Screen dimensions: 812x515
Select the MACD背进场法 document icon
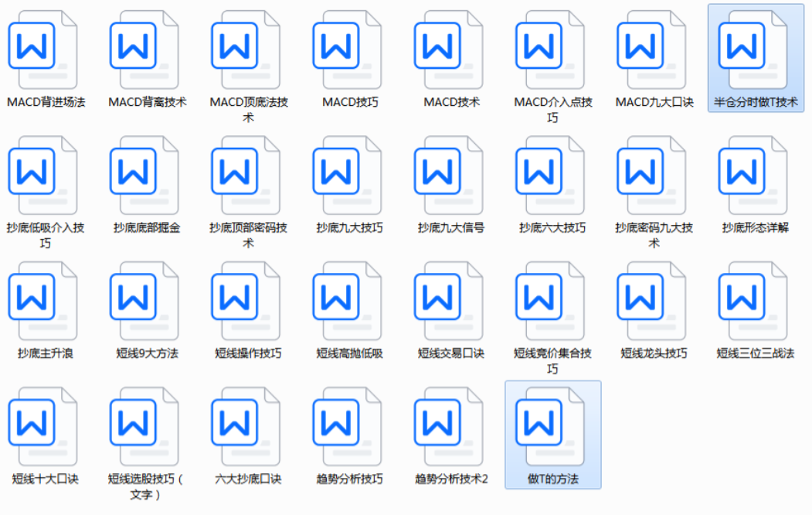43,49
